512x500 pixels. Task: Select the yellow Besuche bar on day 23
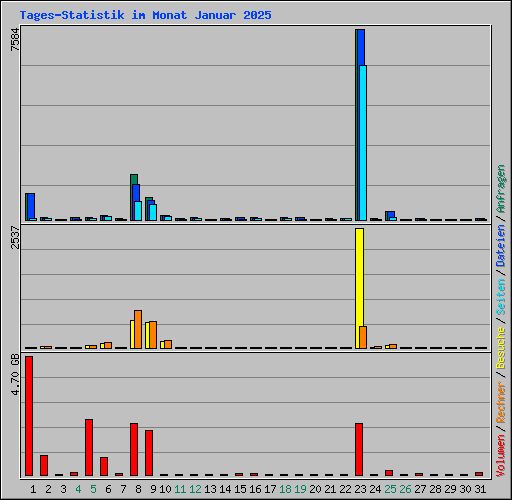pyautogui.click(x=359, y=288)
